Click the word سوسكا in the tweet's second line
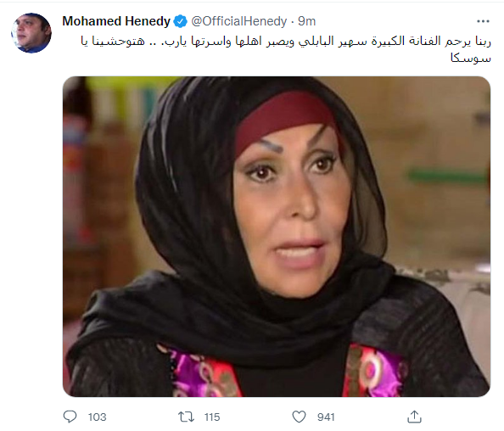The height and width of the screenshot is (431, 504). pyautogui.click(x=471, y=59)
